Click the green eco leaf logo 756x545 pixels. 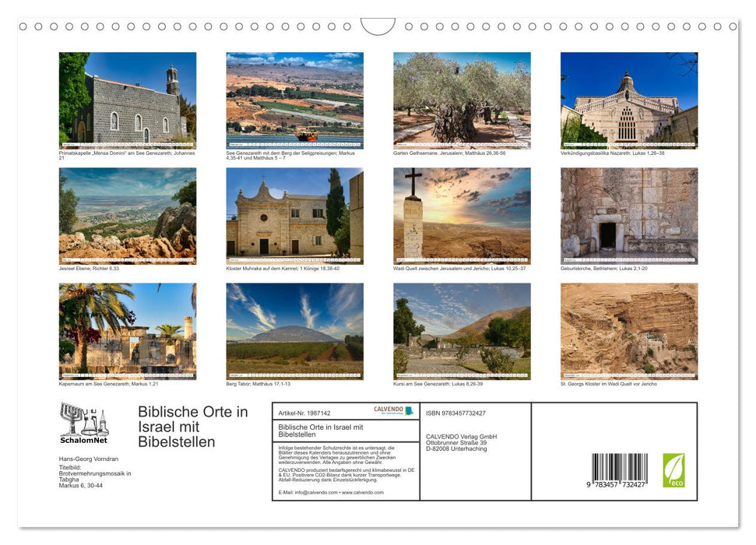(673, 470)
